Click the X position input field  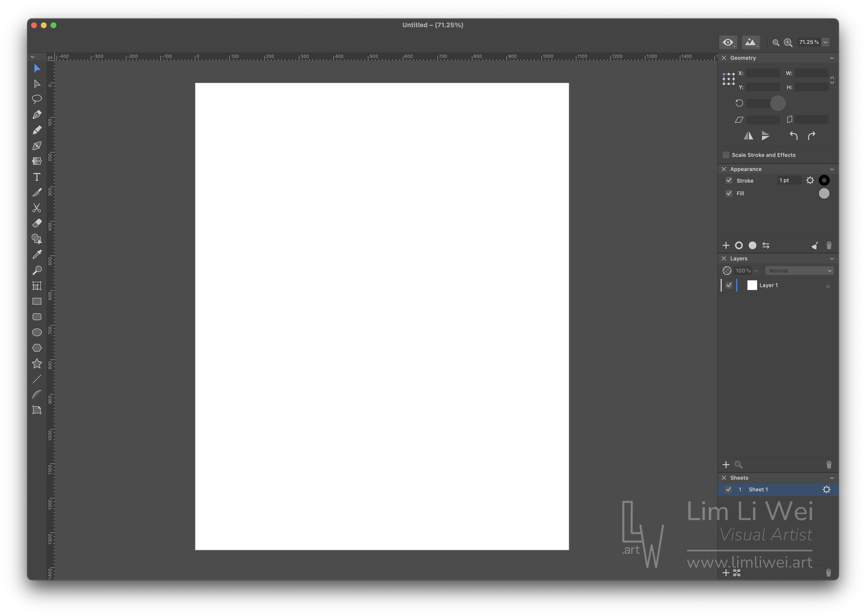(763, 73)
